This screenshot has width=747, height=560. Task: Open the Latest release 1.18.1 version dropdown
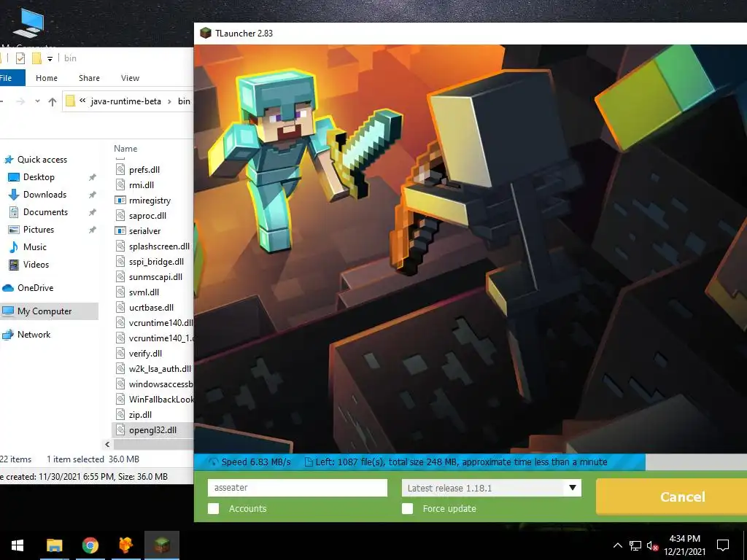point(491,488)
